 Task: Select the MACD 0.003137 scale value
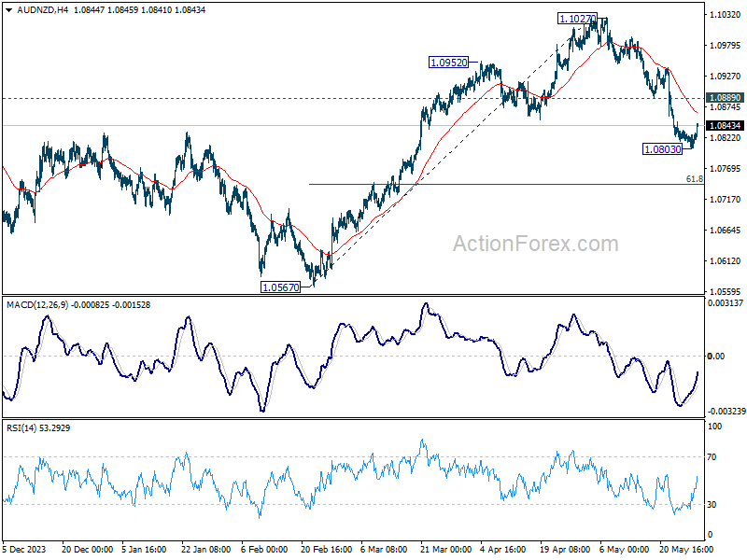click(x=726, y=302)
